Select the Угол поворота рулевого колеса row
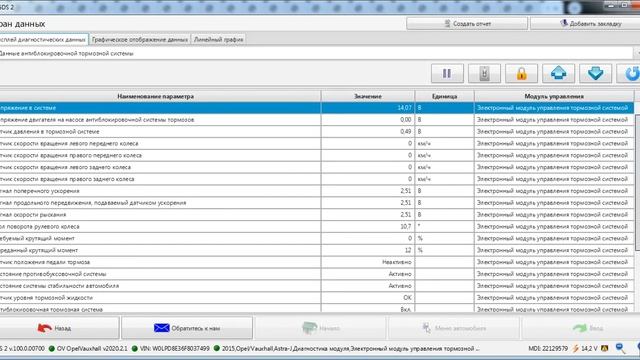 coord(317,226)
